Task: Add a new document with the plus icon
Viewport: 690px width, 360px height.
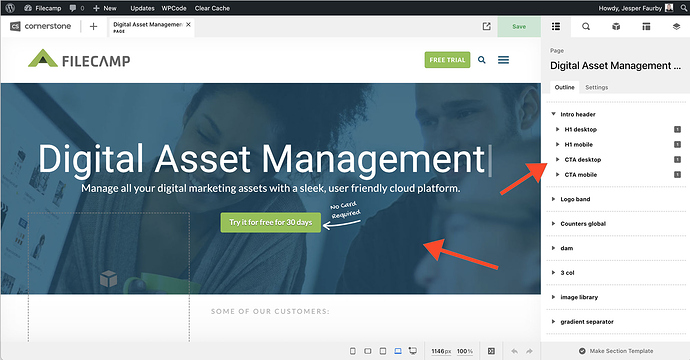Action: [x=93, y=27]
